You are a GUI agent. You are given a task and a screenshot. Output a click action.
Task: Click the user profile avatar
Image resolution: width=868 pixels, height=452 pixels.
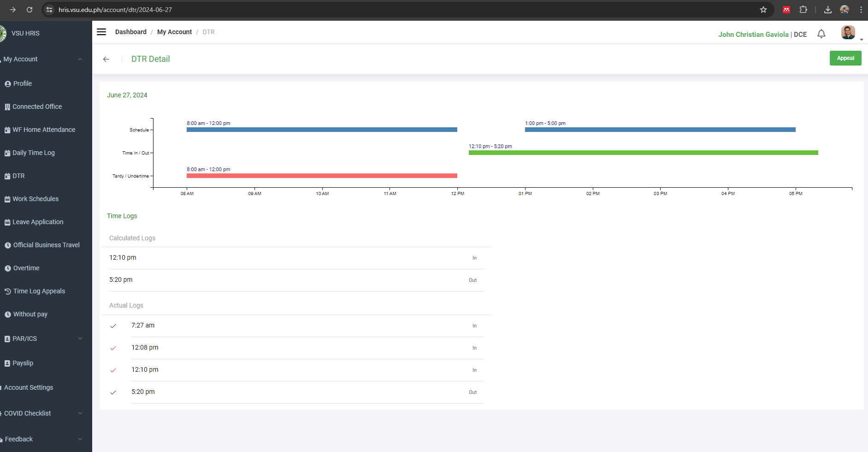pyautogui.click(x=848, y=33)
